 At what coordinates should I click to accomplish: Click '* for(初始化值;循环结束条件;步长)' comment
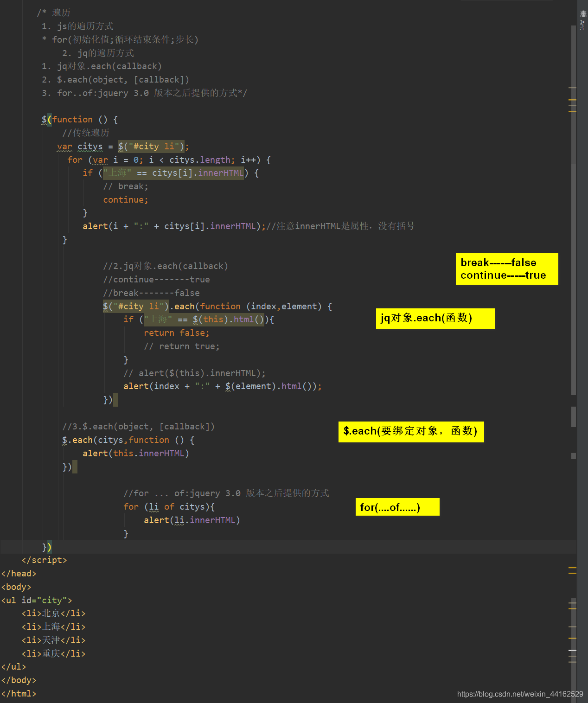tap(120, 40)
